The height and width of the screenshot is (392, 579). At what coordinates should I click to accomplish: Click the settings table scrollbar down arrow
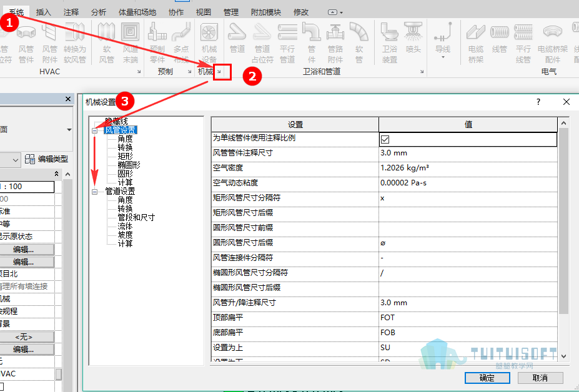(x=563, y=356)
